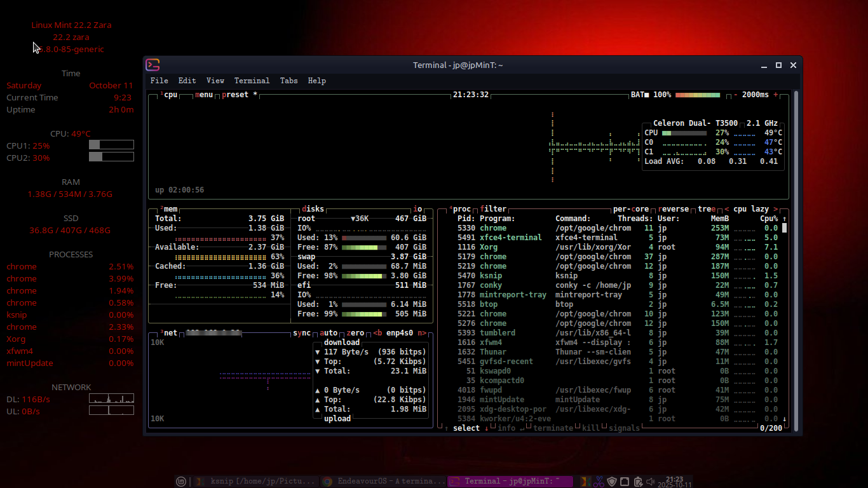Toggle net auto scaling option
The width and height of the screenshot is (868, 488).
tap(329, 333)
